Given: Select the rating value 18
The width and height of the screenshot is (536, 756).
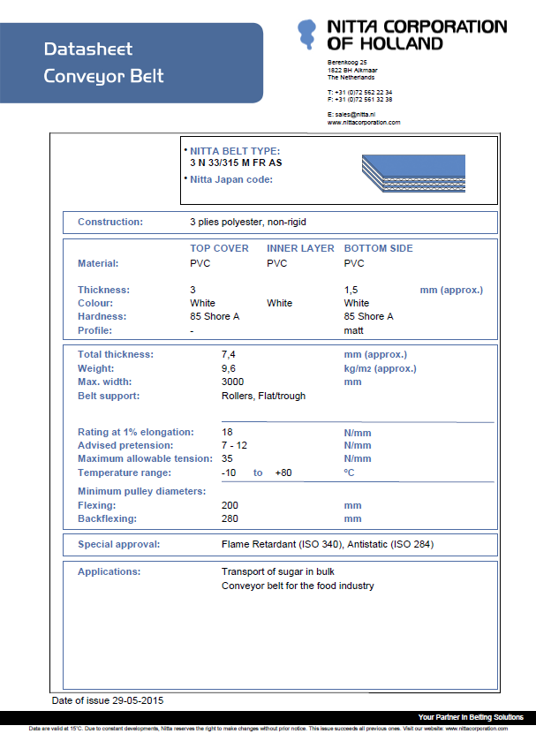Looking at the screenshot, I should pos(227,432).
